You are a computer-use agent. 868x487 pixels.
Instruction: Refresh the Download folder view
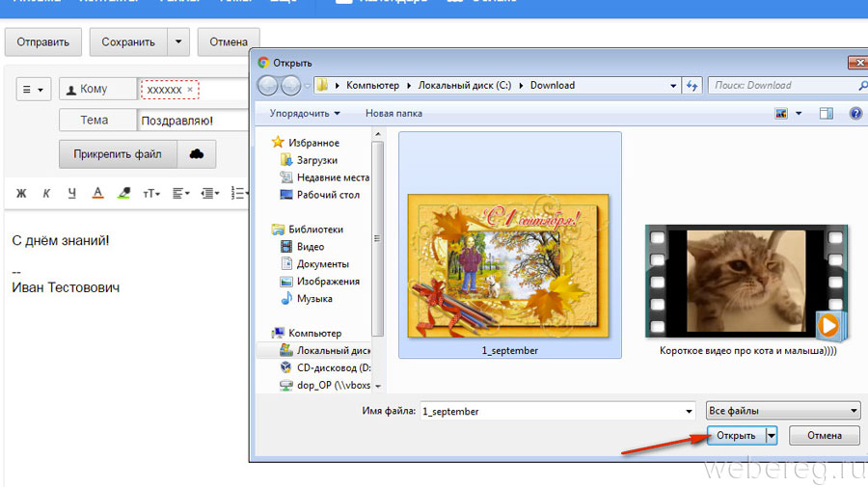(692, 86)
